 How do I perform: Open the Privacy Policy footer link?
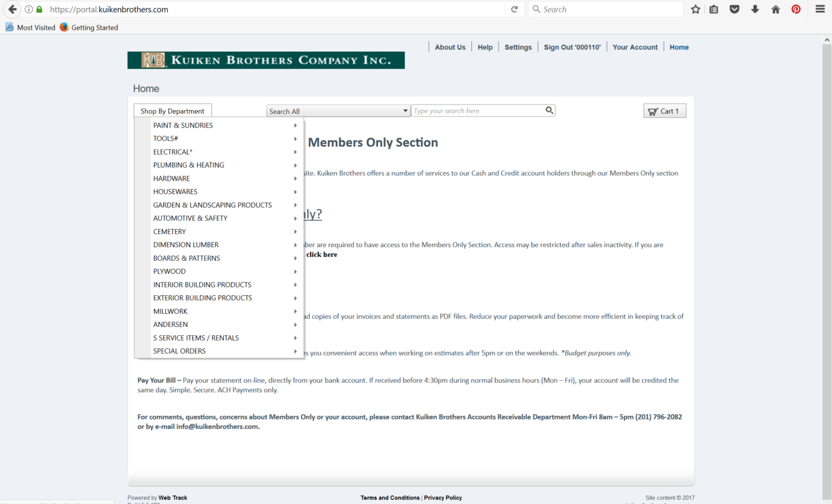click(x=443, y=497)
